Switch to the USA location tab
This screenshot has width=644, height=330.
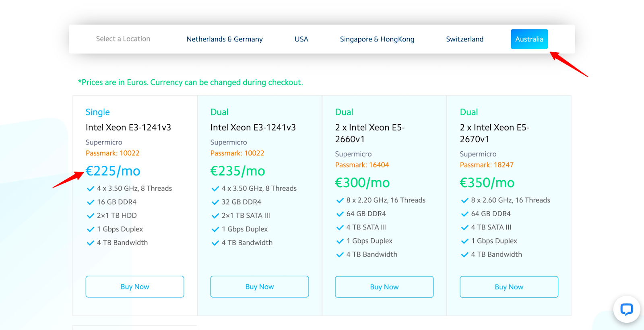click(x=301, y=39)
